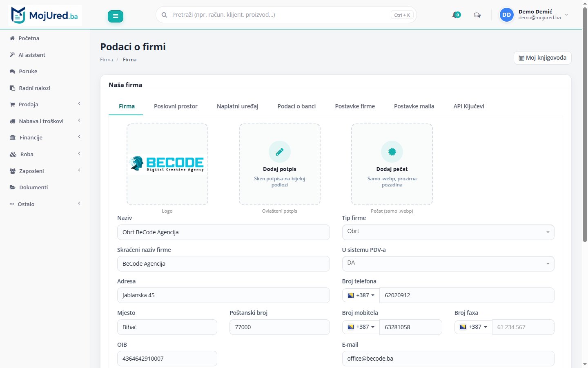Open the chat messages icon in header
The width and height of the screenshot is (588, 368).
coord(477,15)
